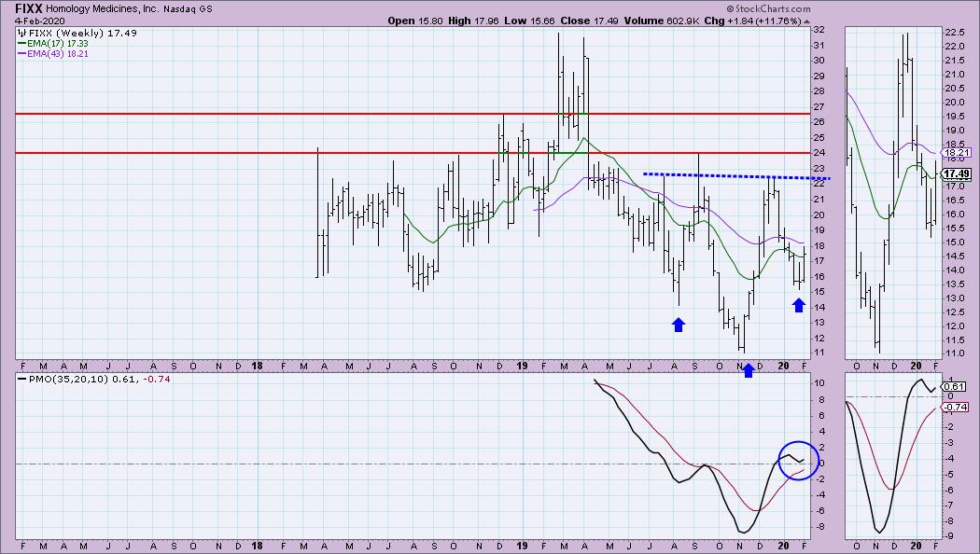Click the upper red resistance line near 26.5

tap(413, 114)
